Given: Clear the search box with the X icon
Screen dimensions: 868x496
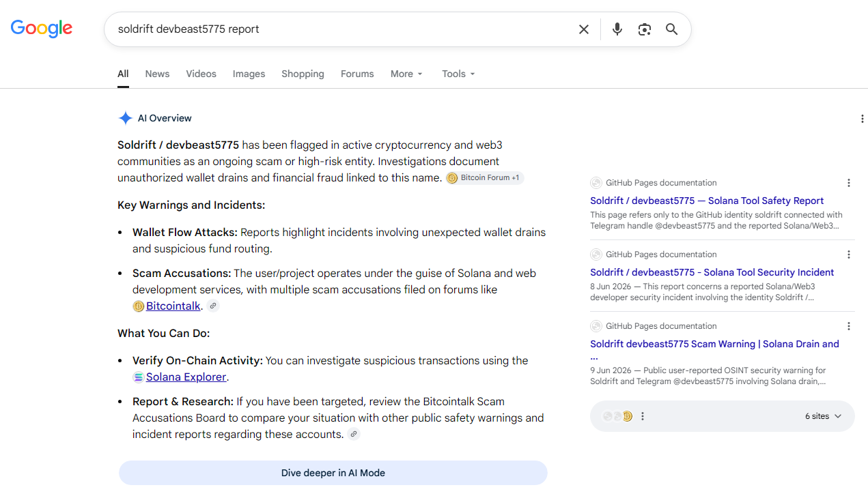Looking at the screenshot, I should pyautogui.click(x=584, y=29).
